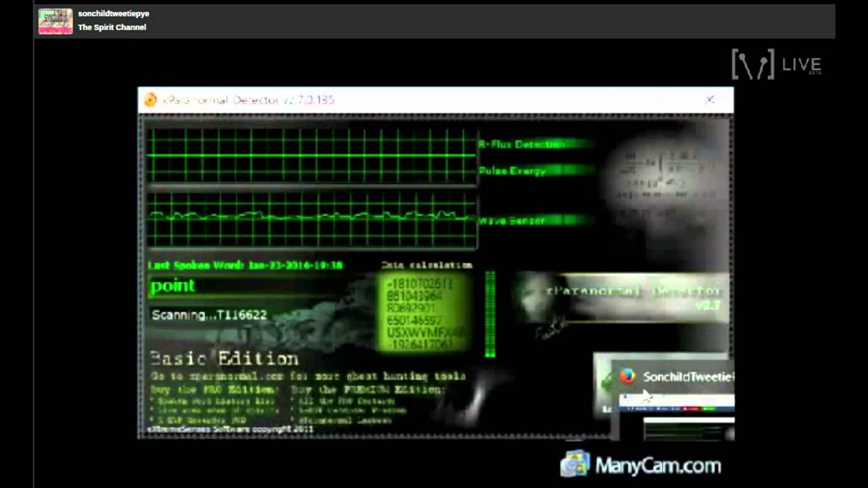Screen dimensions: 868x488
Task: Click the green data calculation numbers panel
Action: pyautogui.click(x=425, y=312)
